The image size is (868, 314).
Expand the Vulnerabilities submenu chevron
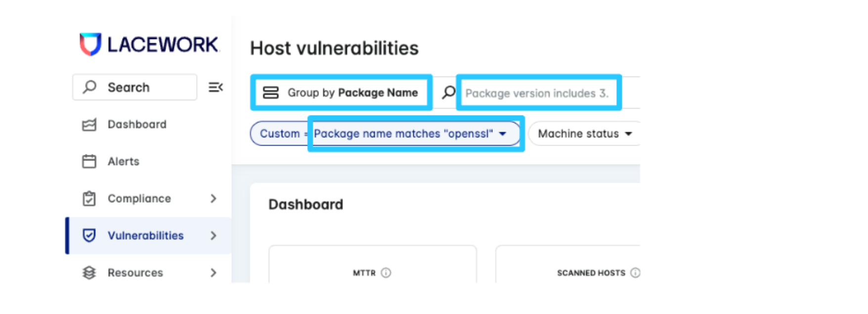[214, 235]
